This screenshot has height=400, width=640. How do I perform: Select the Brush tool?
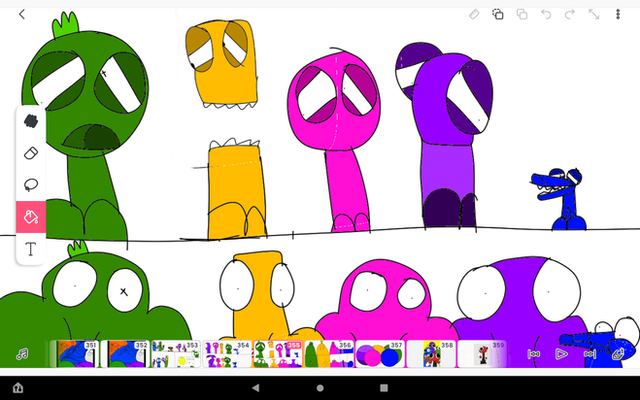pos(31,121)
